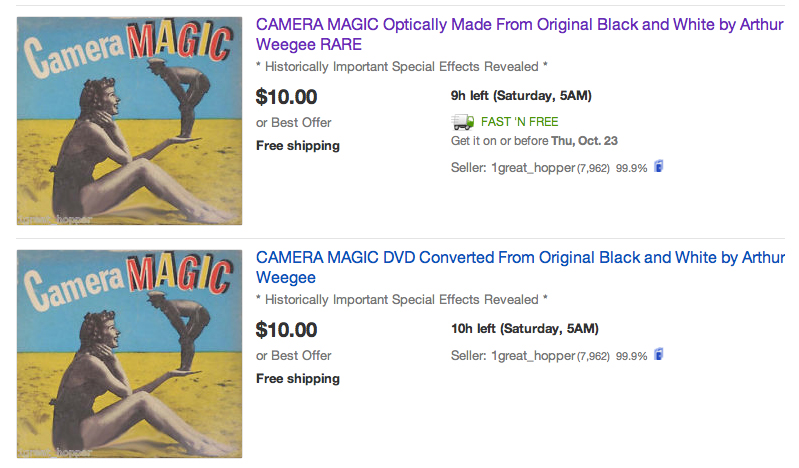
Task: Open thumbnail image of the DVD Converted listing
Action: tap(130, 353)
